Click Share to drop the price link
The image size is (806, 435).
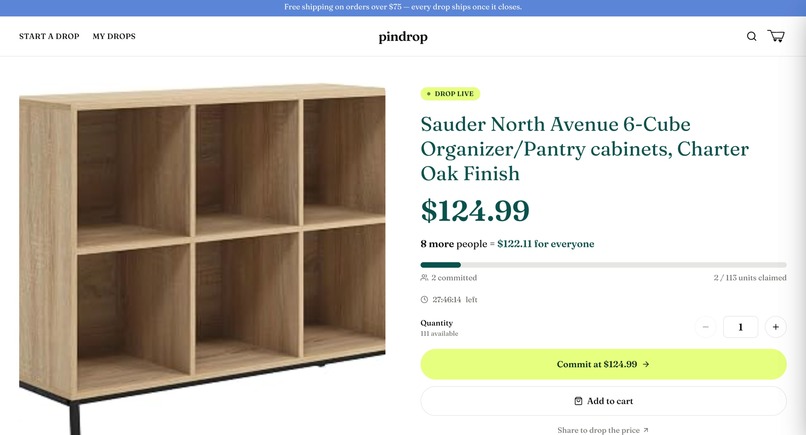tap(603, 430)
